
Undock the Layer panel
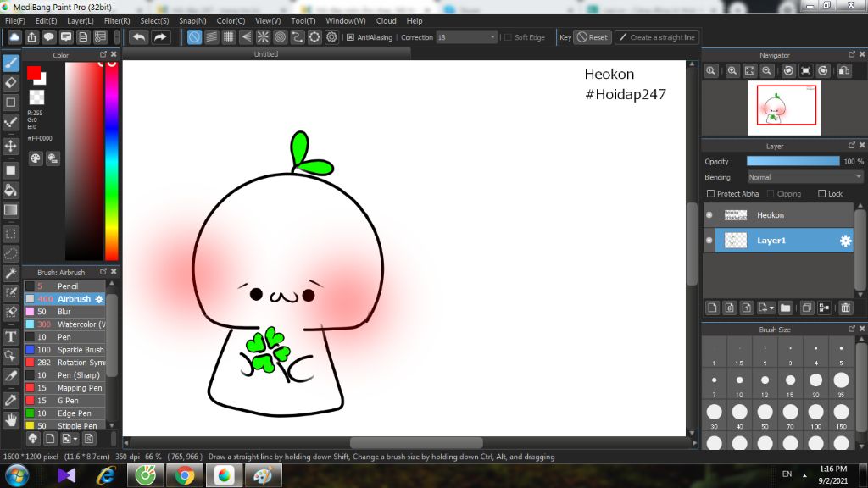tap(851, 145)
